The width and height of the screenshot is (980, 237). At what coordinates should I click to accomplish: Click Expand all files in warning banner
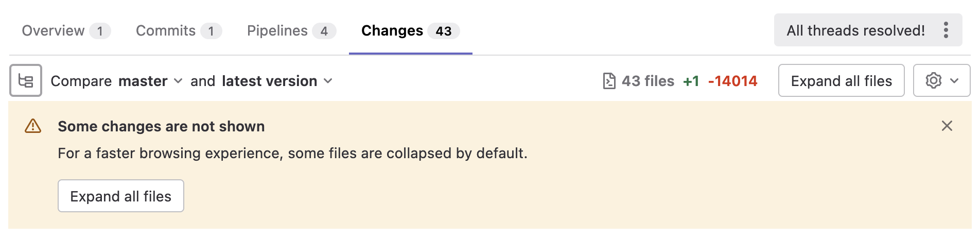pyautogui.click(x=120, y=196)
